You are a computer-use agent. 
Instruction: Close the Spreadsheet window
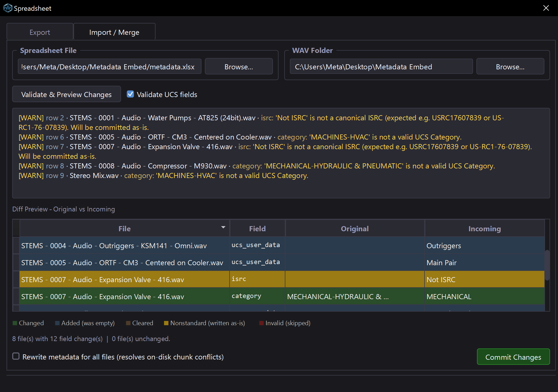546,8
